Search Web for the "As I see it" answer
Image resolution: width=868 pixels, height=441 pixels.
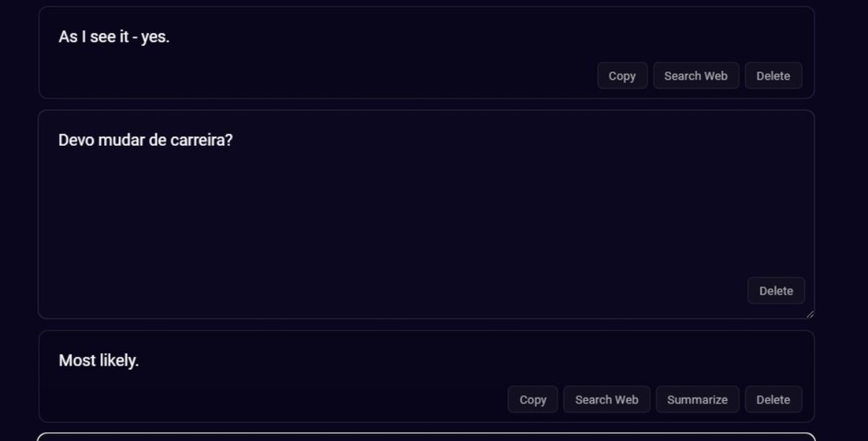[x=695, y=76]
